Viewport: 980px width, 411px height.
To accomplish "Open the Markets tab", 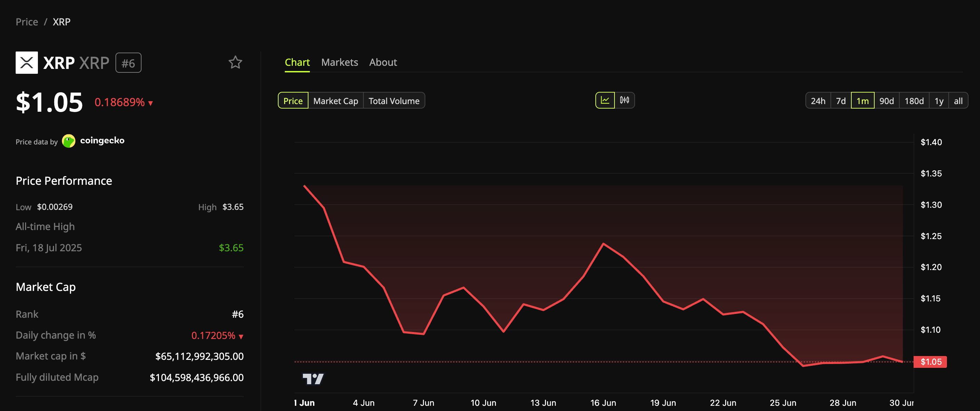I will (x=339, y=62).
